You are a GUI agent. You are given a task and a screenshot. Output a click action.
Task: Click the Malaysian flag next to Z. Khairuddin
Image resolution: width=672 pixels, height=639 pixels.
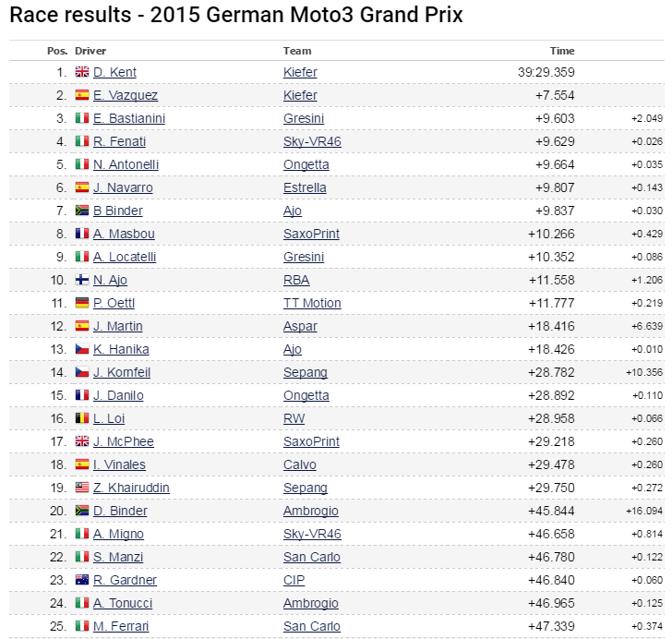(82, 488)
